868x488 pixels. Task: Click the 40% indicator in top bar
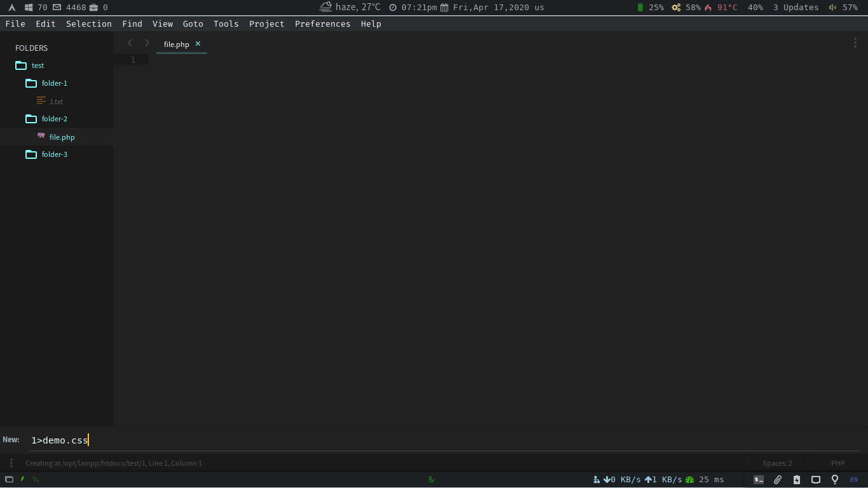[x=756, y=8]
